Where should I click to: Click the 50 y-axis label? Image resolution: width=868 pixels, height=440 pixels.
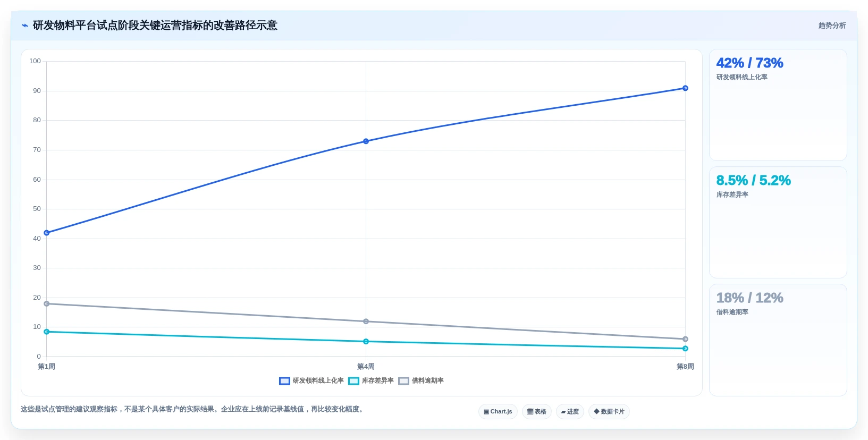[x=37, y=209]
